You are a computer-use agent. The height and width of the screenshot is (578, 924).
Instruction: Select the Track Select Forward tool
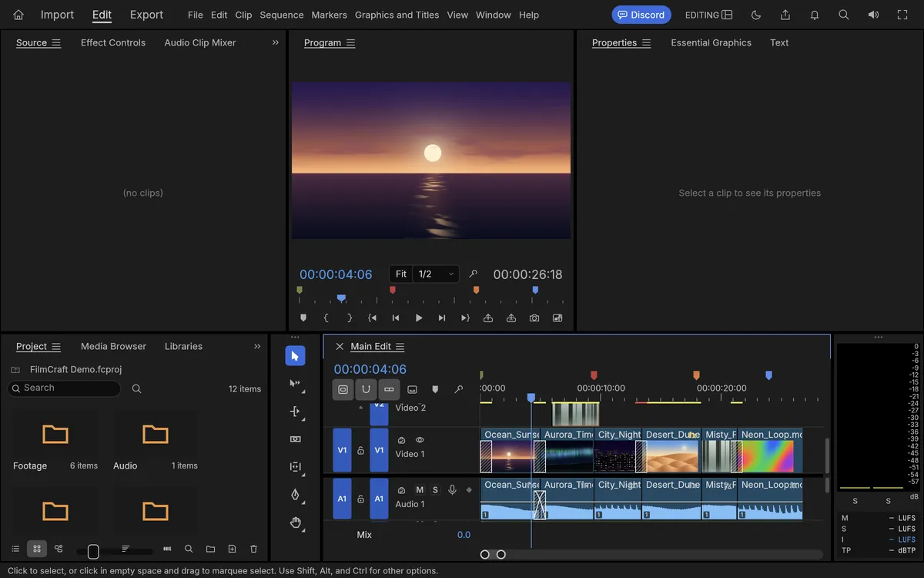click(295, 383)
